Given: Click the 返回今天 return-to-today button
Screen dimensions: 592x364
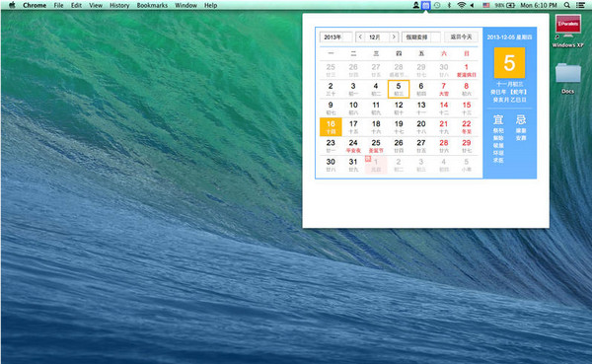Looking at the screenshot, I should click(x=461, y=36).
